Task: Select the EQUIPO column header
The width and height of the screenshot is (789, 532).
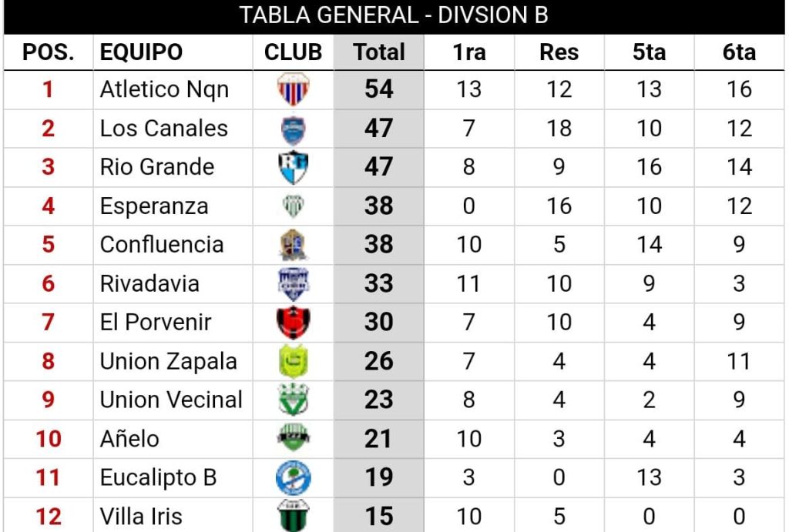Action: tap(142, 52)
